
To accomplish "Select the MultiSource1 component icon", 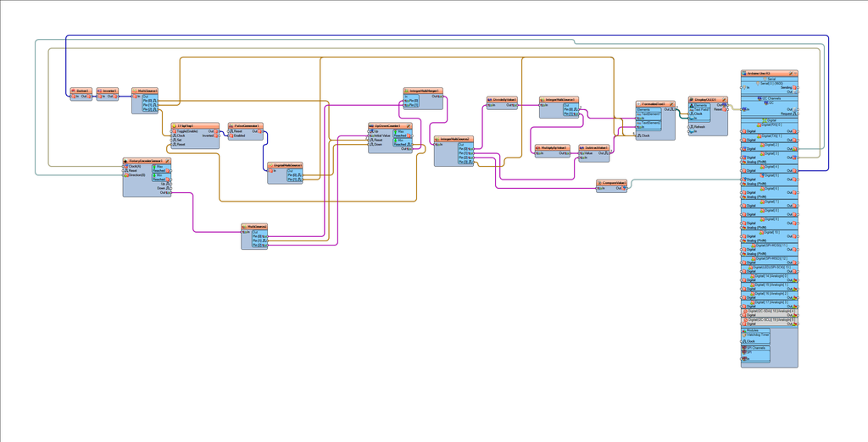I will [135, 90].
